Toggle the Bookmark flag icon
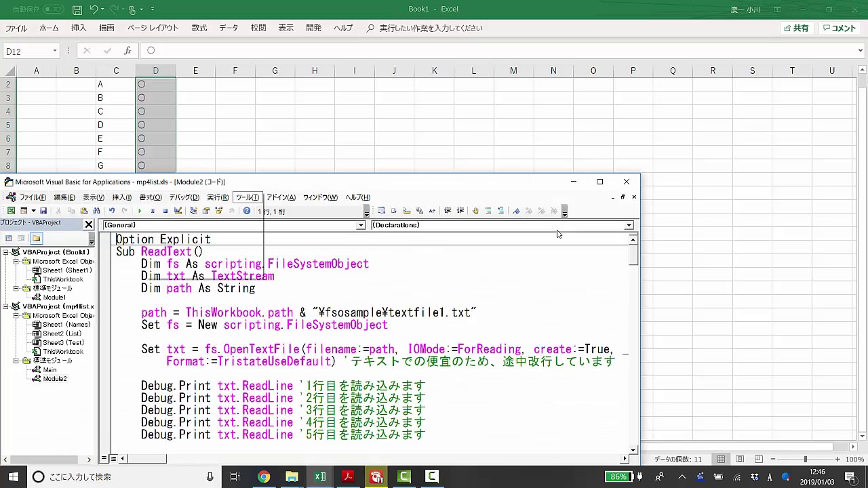Viewport: 868px width, 488px height. tap(516, 211)
